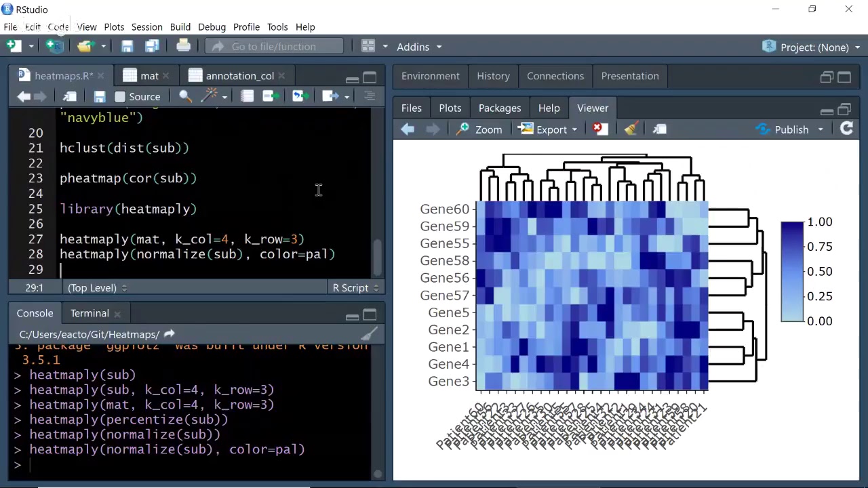
Task: Close the mat tab
Action: click(x=167, y=76)
